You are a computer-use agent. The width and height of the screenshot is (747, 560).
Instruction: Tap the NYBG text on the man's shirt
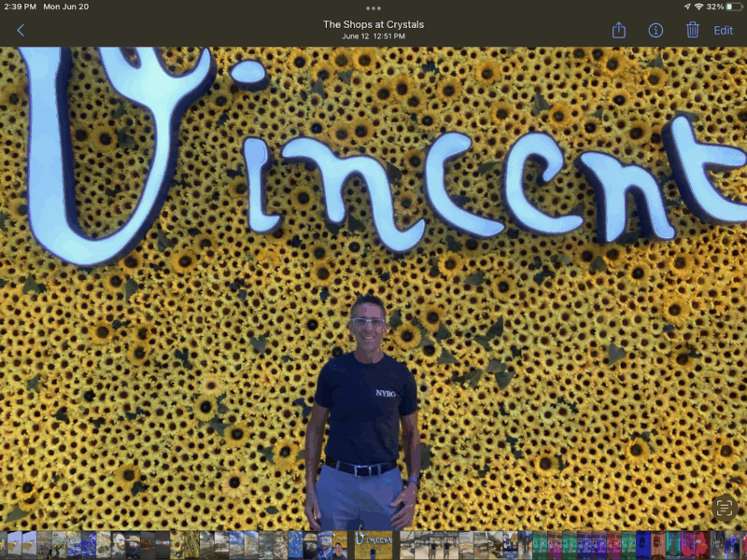click(x=387, y=393)
